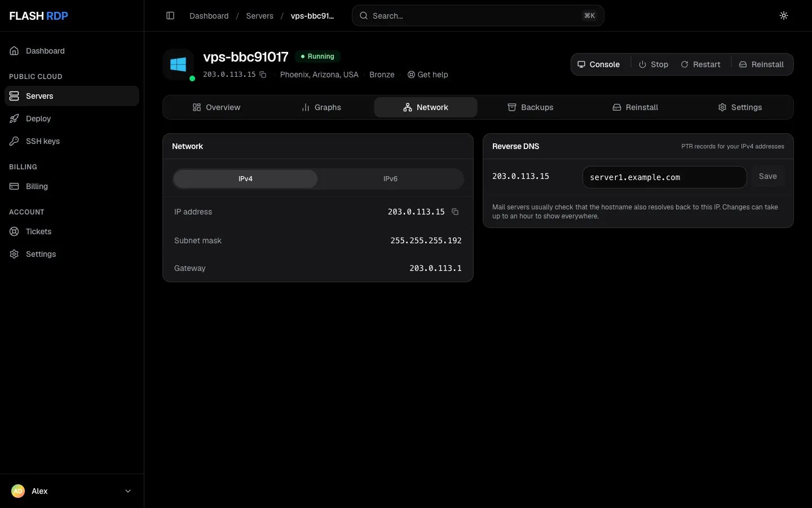Switch to the Overview tab
The width and height of the screenshot is (812, 508).
tap(217, 107)
